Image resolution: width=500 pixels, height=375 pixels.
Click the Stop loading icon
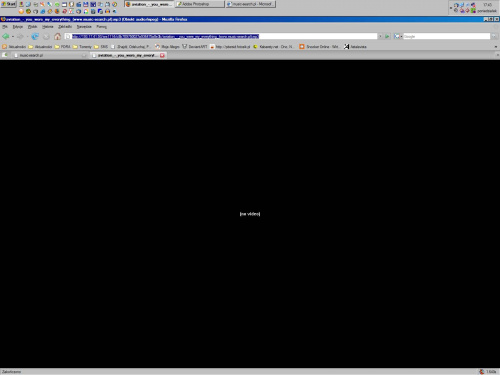tap(46, 36)
